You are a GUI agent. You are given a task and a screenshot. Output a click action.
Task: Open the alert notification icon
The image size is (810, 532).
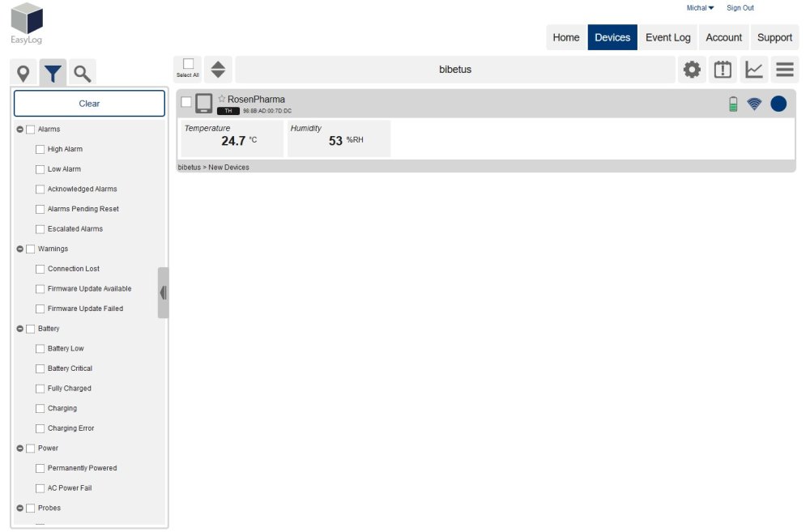tap(723, 70)
